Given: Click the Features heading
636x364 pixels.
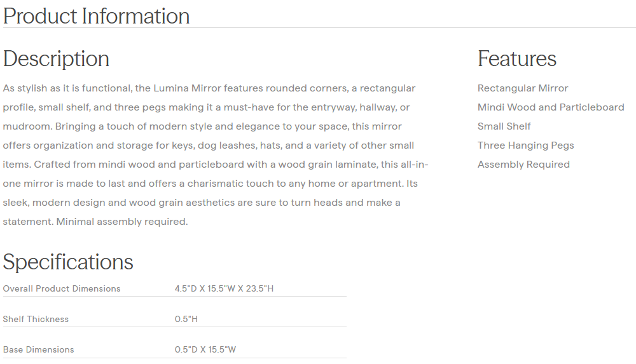Looking at the screenshot, I should click(x=516, y=58).
